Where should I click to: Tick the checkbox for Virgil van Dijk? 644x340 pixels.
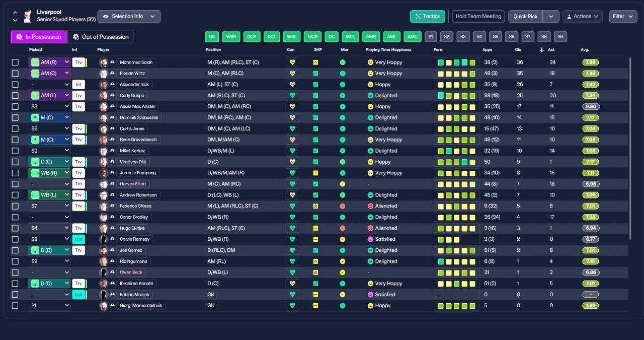click(x=15, y=162)
